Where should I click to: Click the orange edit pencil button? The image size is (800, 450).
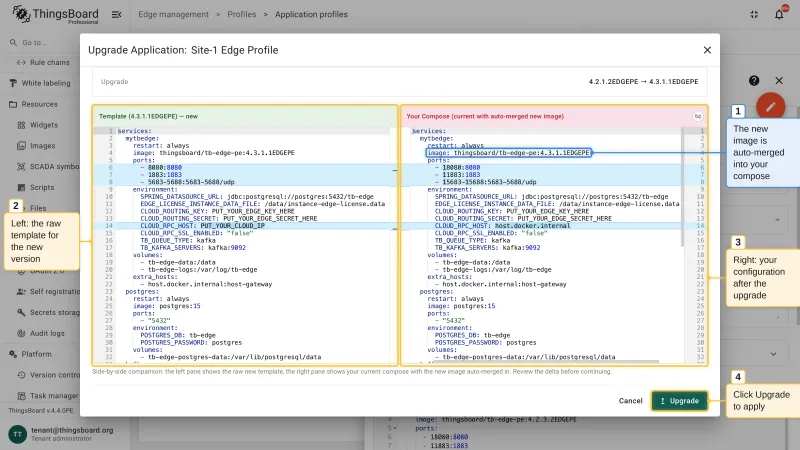point(770,107)
